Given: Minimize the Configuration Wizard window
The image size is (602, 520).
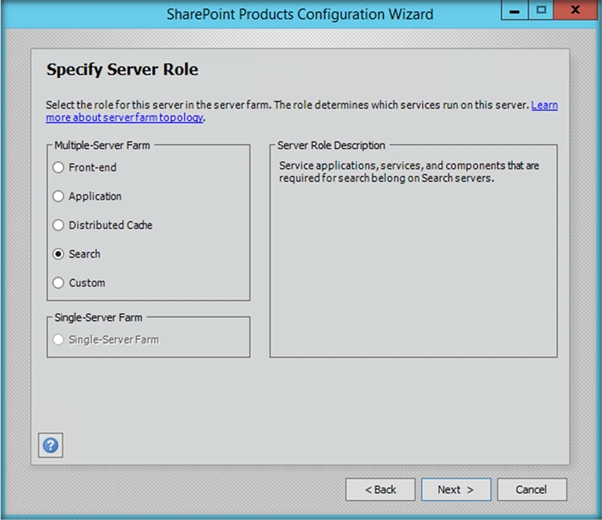Looking at the screenshot, I should 514,10.
